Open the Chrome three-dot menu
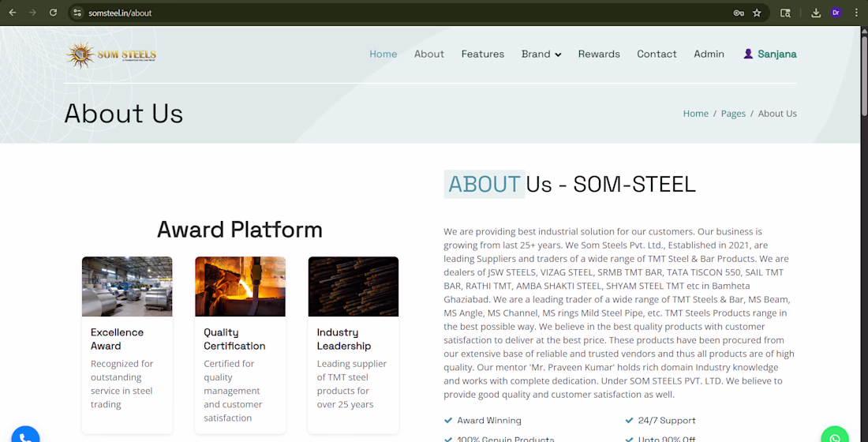Image resolution: width=868 pixels, height=442 pixels. 856,13
